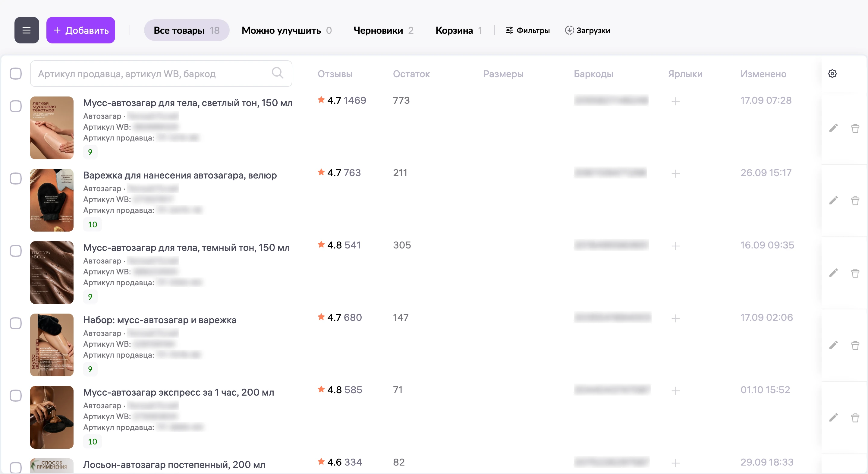Check the светлый тон мусс row checkbox

point(15,106)
